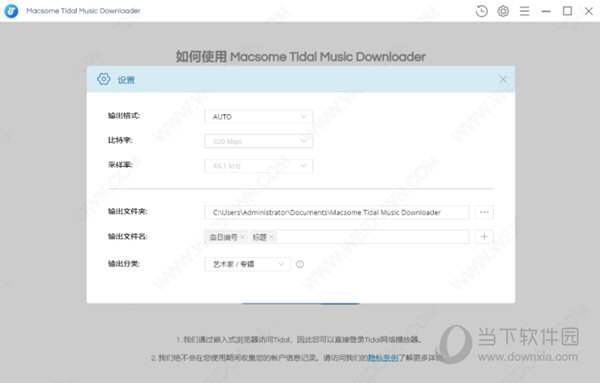Maximize the Macsome window
The height and width of the screenshot is (383, 600).
tap(567, 11)
